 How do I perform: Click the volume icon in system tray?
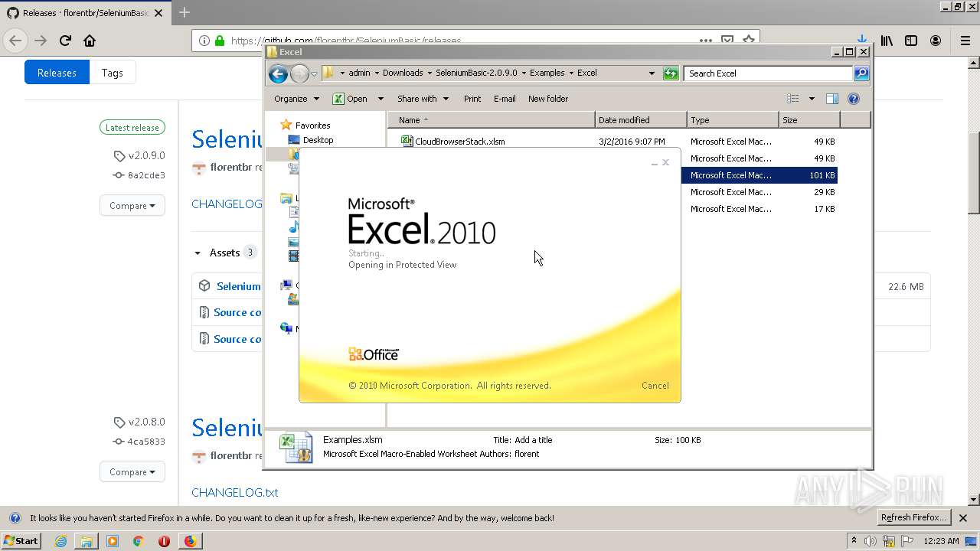tap(871, 541)
